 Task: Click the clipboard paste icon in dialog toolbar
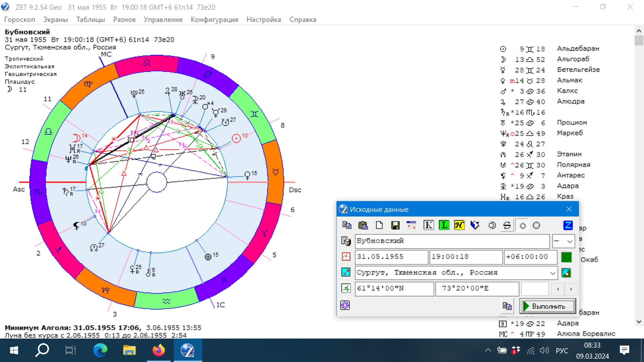coord(363,225)
